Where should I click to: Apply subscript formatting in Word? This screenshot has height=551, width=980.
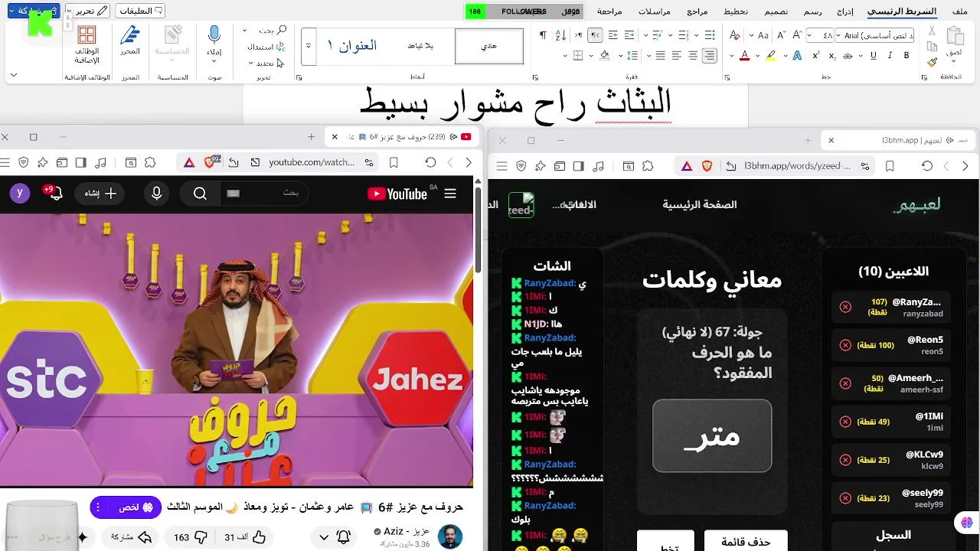coord(831,55)
